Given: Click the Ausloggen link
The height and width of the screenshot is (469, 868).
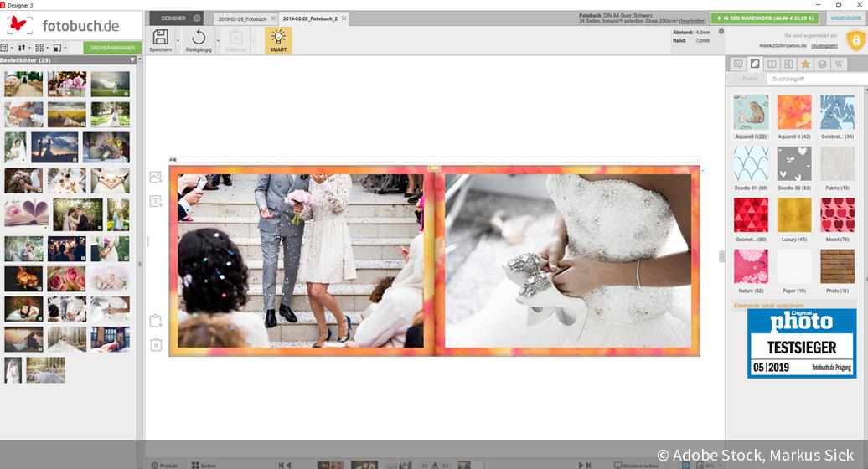Looking at the screenshot, I should coord(824,46).
